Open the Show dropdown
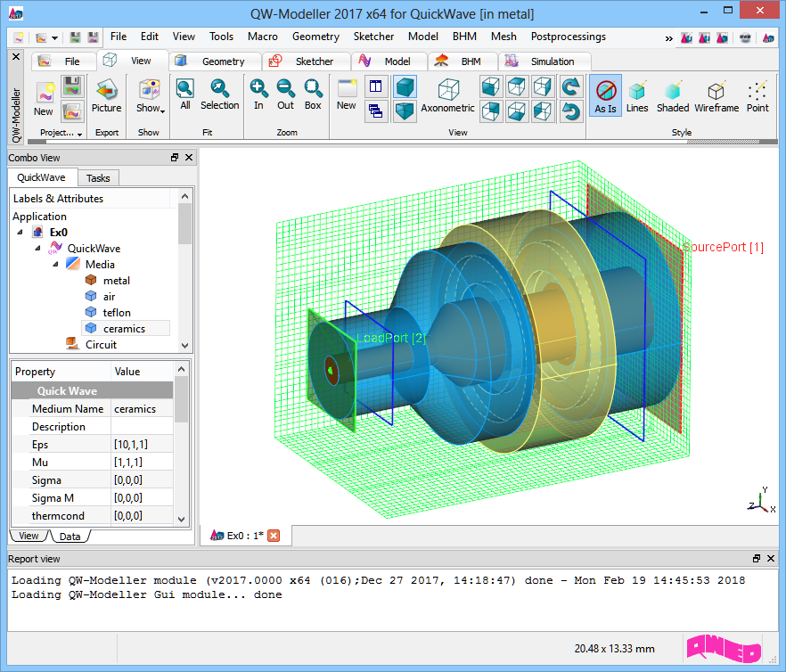This screenshot has width=786, height=672. [149, 96]
